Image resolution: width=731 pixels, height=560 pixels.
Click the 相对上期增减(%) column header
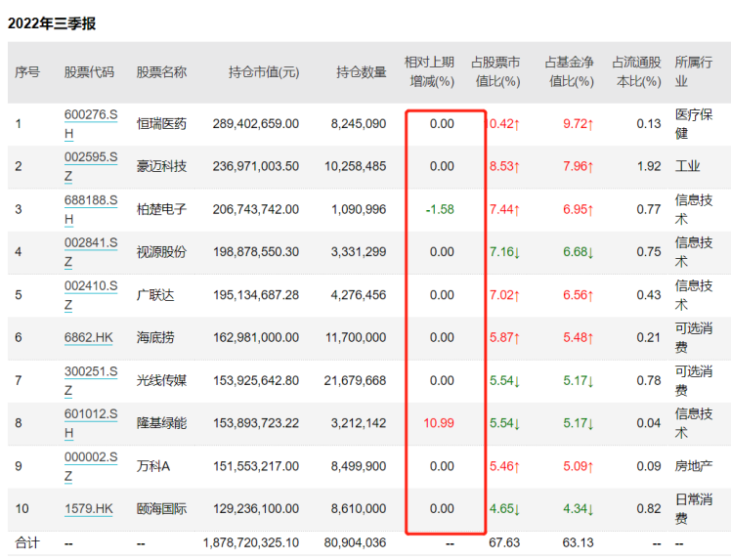[x=429, y=71]
